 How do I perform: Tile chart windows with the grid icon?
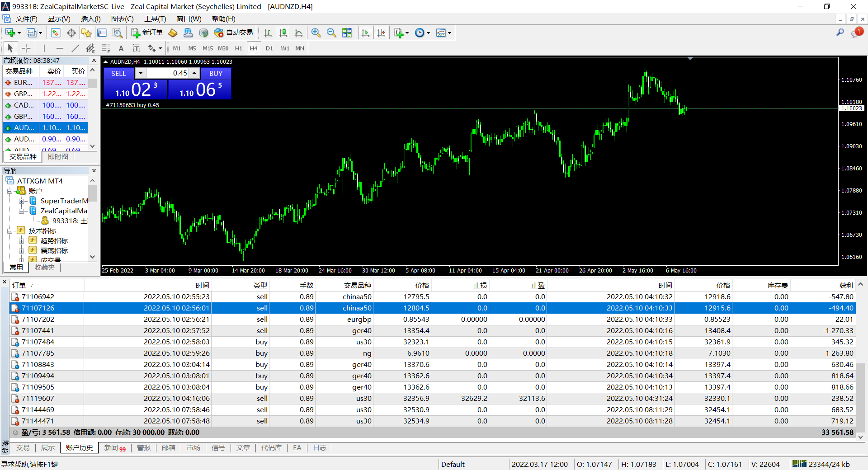(347, 33)
